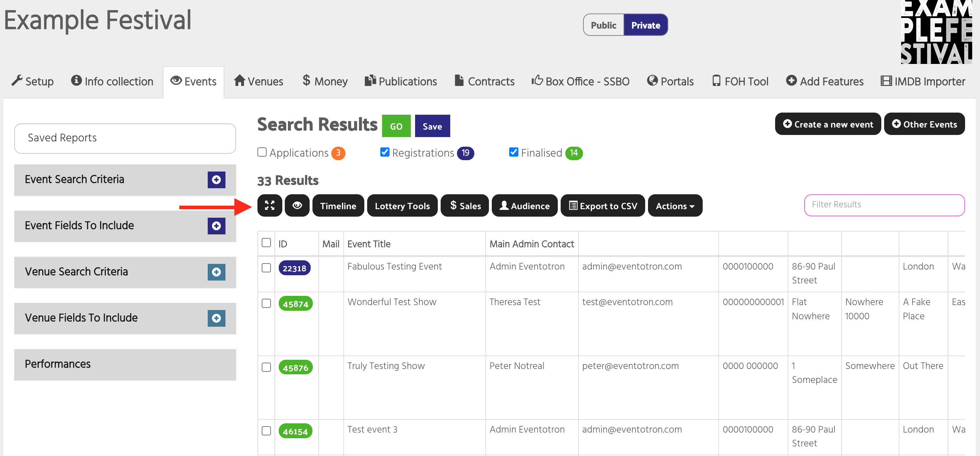Select the Wonderful Test Show row checkbox
The width and height of the screenshot is (980, 456).
coord(266,303)
